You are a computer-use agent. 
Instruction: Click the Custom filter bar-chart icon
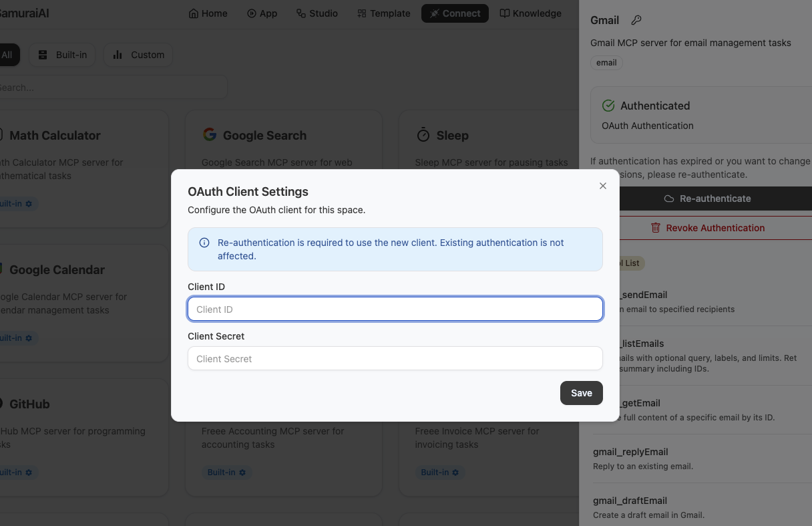[118, 55]
